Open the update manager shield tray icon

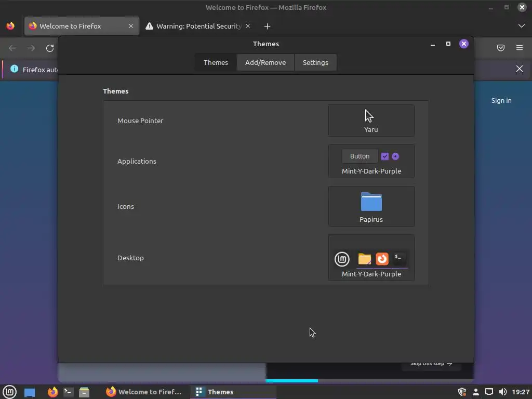462,392
